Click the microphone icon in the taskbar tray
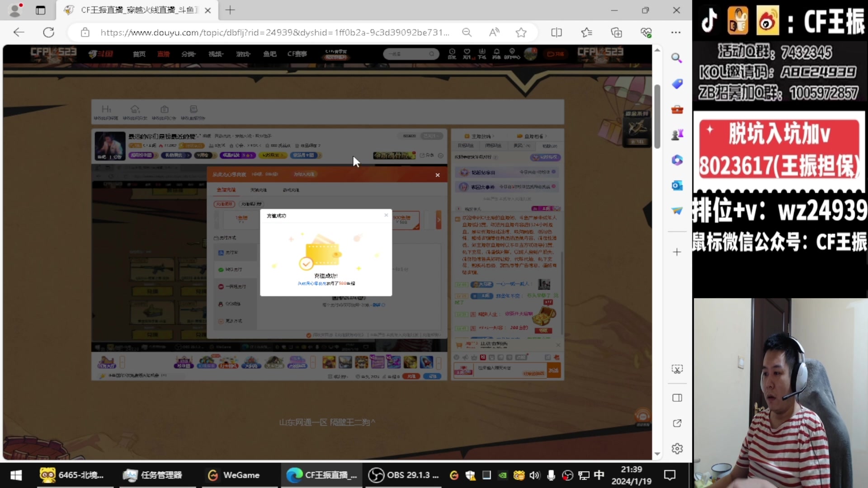The height and width of the screenshot is (488, 868). (x=551, y=475)
